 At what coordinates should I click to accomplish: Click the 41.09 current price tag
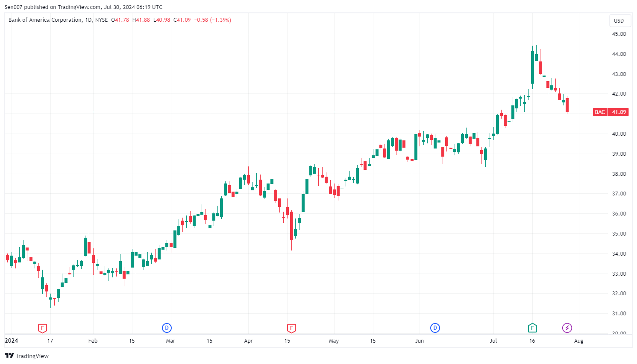click(619, 112)
